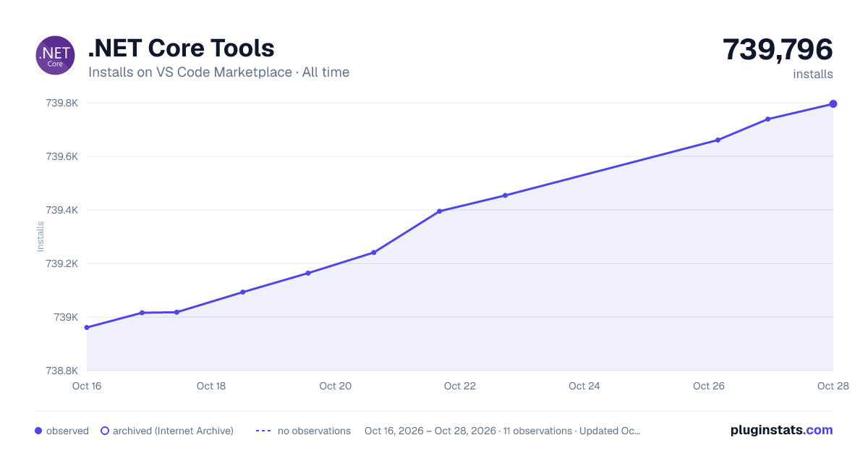Click the .NET Core extension logo
Viewport: 868px width, 456px height.
[55, 55]
